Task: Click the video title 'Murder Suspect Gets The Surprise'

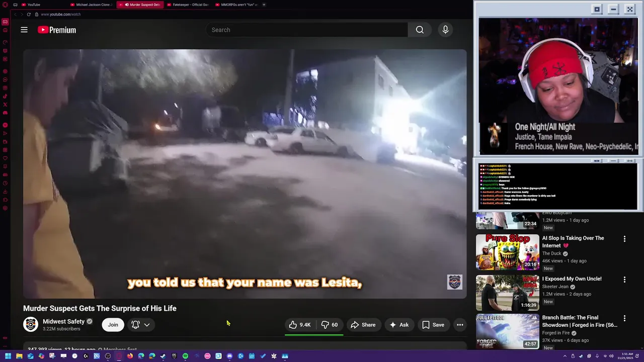Action: pos(100,308)
